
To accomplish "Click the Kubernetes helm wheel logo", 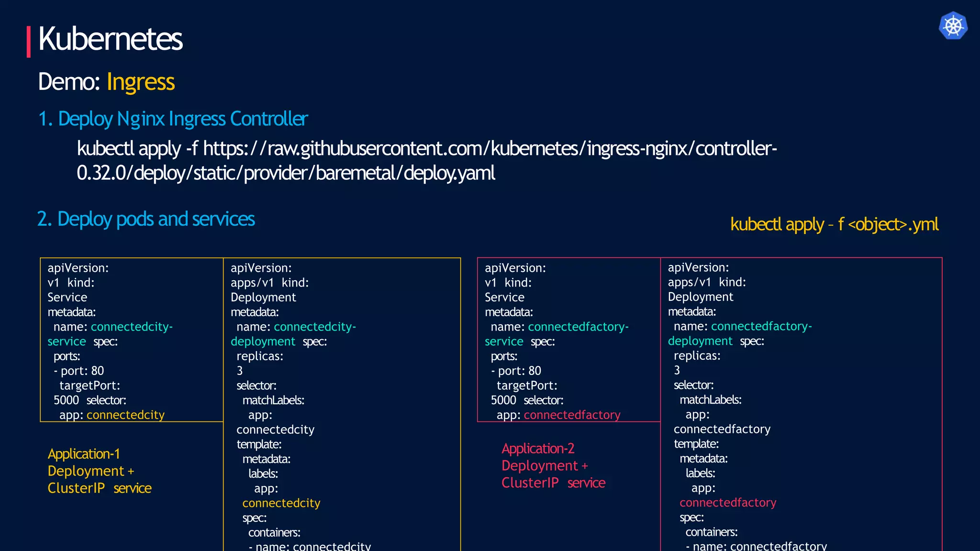I will point(953,26).
